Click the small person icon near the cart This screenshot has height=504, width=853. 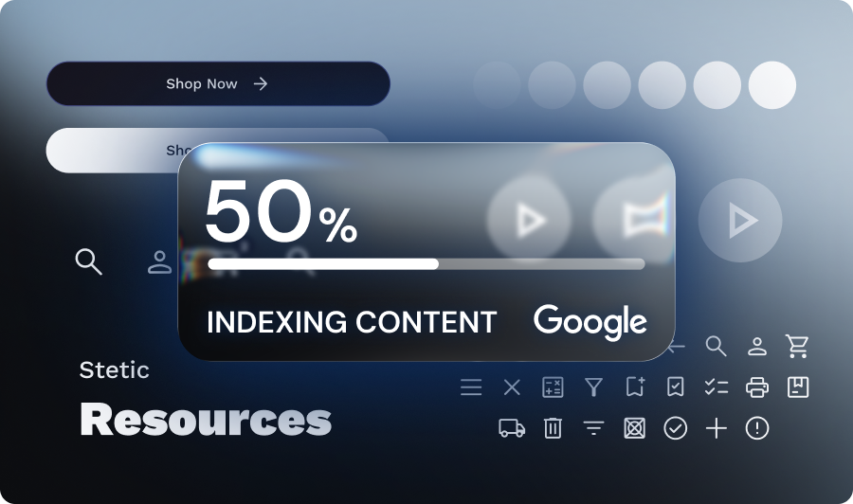[x=756, y=347]
